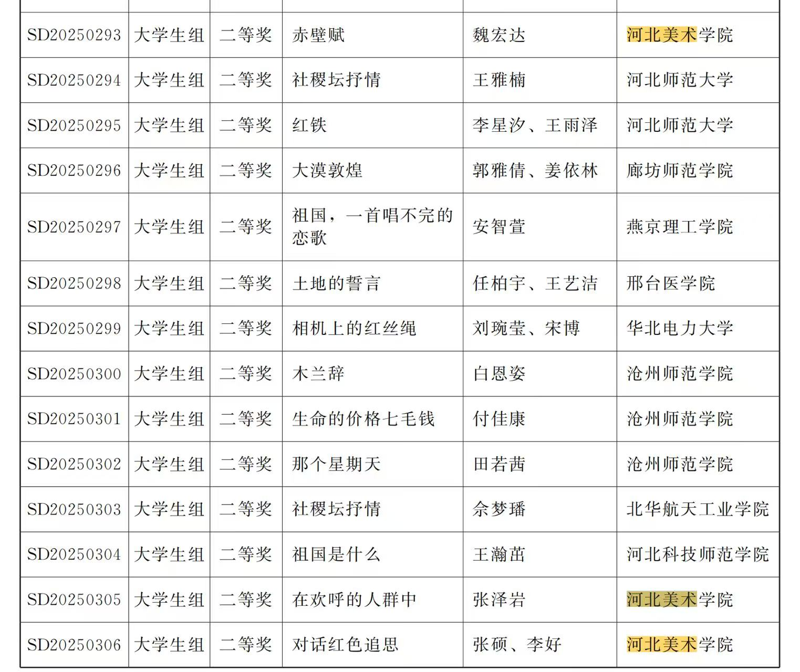Click highlighted 河北美术 in row SD20250293
The width and height of the screenshot is (800, 672).
661,35
